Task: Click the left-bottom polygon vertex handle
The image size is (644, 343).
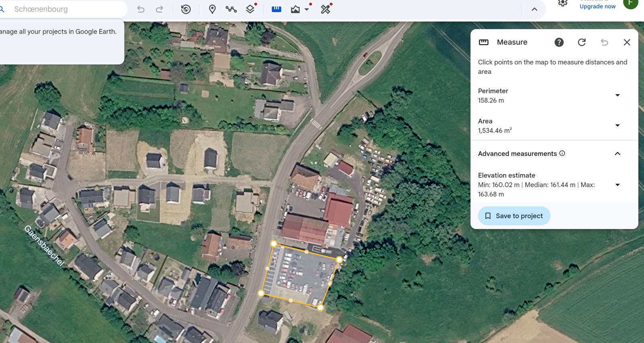Action: click(x=261, y=293)
